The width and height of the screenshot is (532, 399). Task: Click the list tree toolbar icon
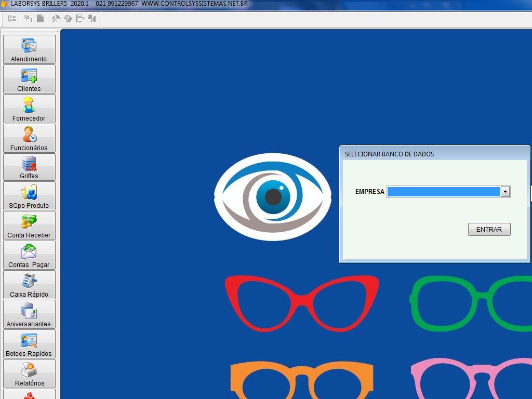(x=12, y=19)
